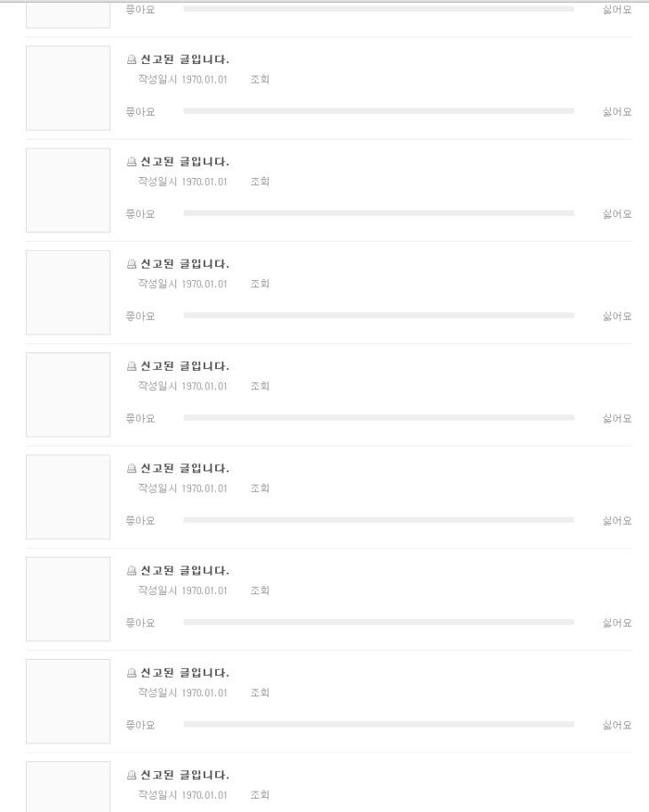Screen dimensions: 649x812
Task: Open thumbnail of fourth fully visible post
Action: tap(68, 395)
